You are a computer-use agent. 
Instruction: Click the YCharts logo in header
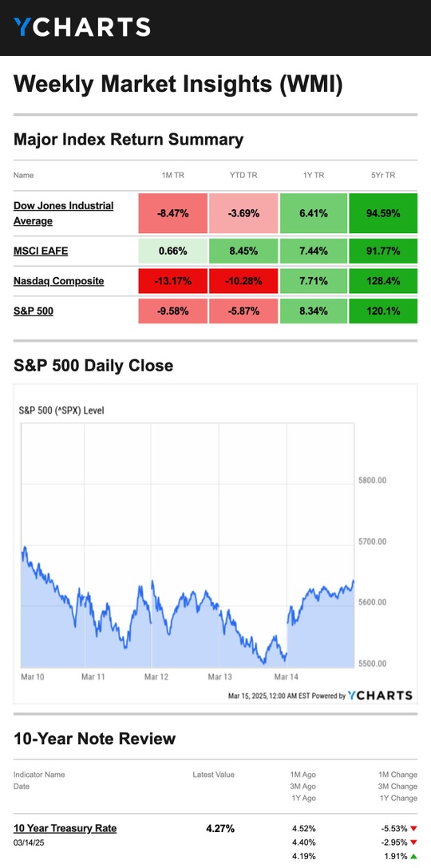(x=82, y=27)
